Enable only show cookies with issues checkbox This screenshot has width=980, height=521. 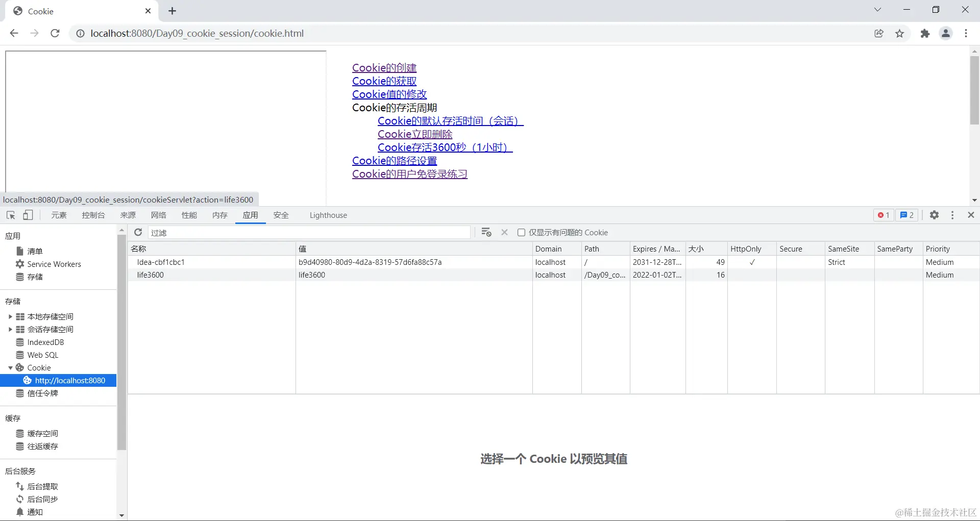[x=521, y=233]
